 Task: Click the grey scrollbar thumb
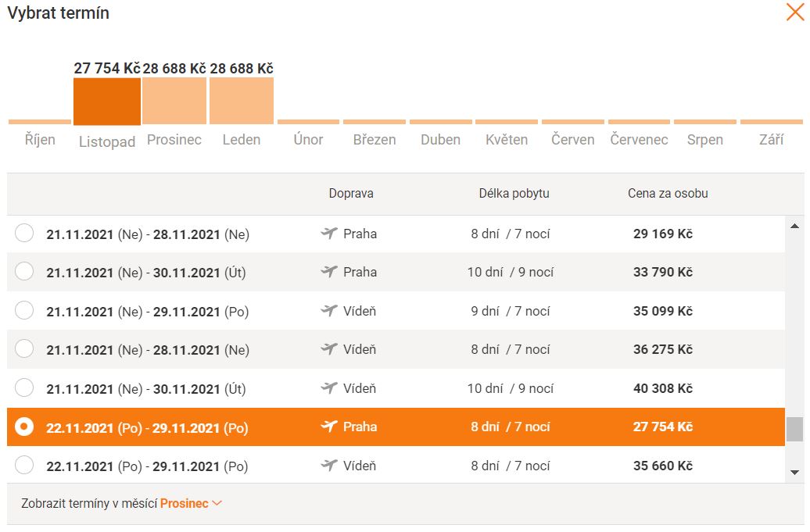click(x=794, y=429)
